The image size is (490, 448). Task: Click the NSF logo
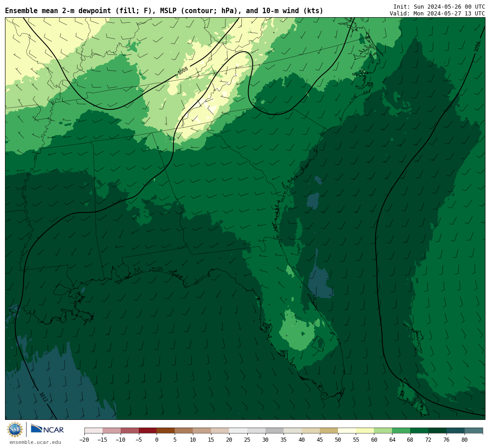(x=15, y=429)
